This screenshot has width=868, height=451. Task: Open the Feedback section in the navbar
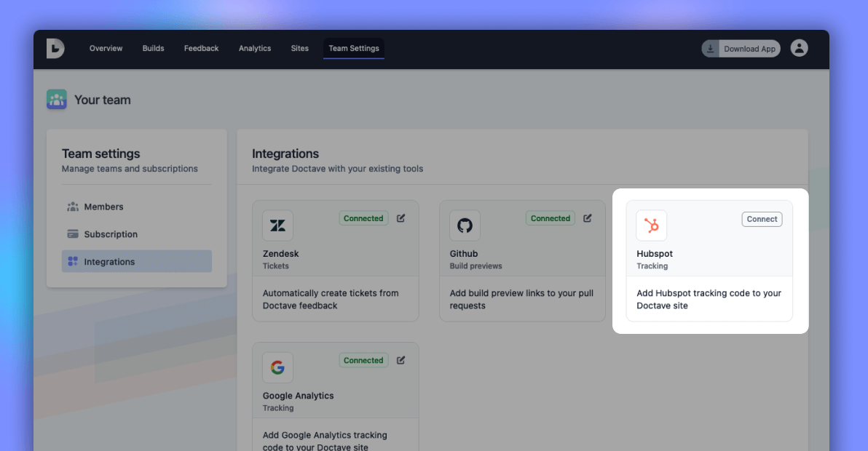click(x=201, y=48)
